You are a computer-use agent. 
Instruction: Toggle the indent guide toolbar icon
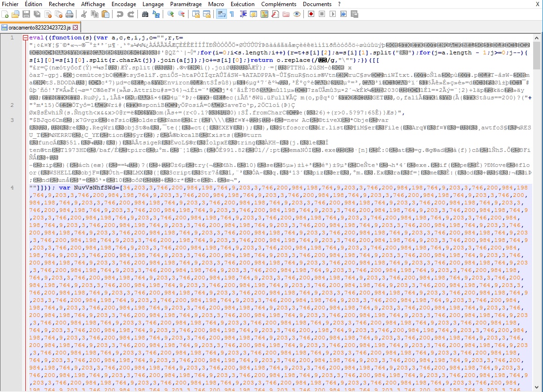pyautogui.click(x=243, y=14)
